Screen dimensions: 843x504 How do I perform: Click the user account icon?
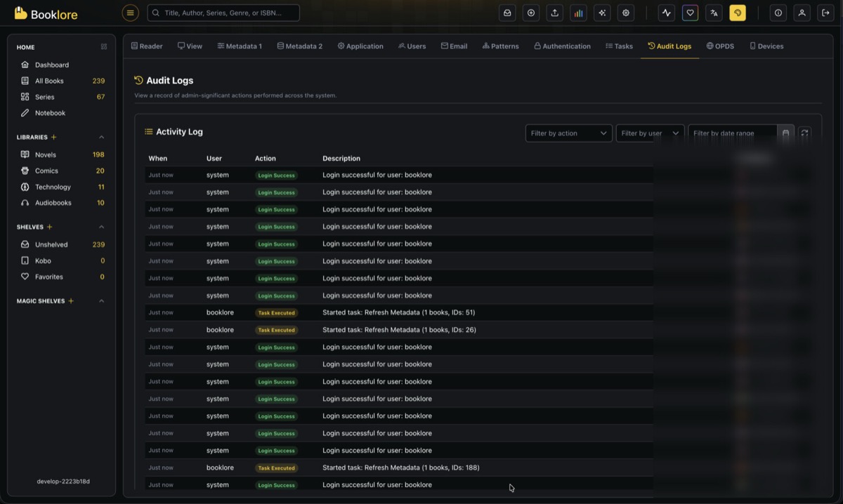coord(802,12)
